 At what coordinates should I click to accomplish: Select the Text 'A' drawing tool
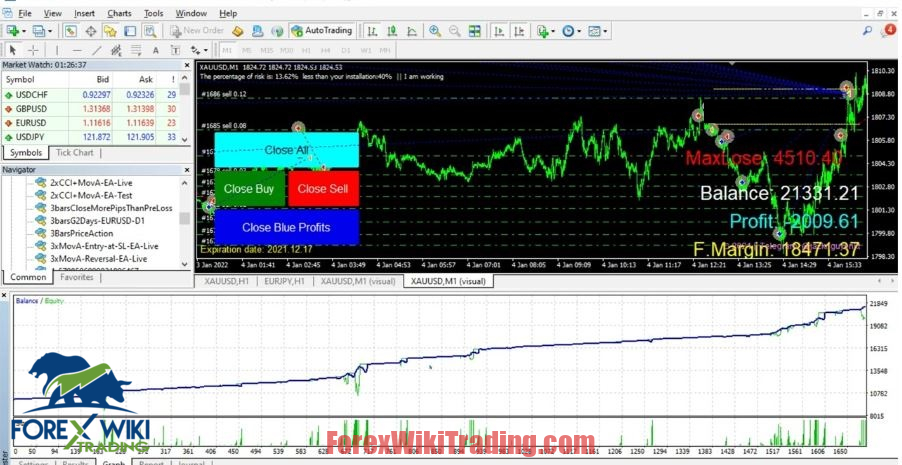tap(155, 50)
